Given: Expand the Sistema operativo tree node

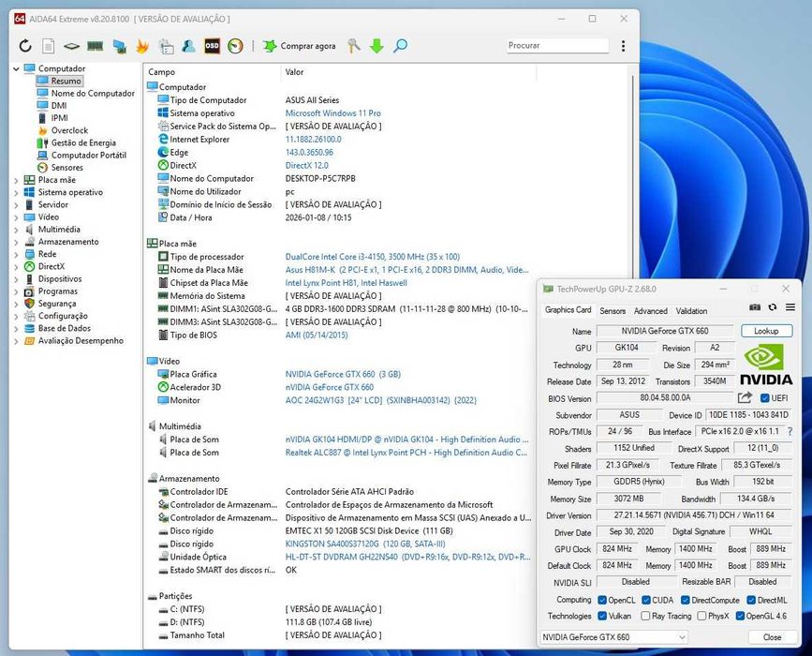Looking at the screenshot, I should click(x=16, y=193).
